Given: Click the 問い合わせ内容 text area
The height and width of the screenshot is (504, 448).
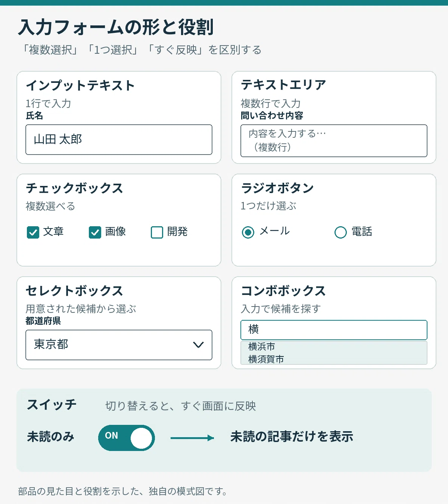Looking at the screenshot, I should (x=334, y=141).
